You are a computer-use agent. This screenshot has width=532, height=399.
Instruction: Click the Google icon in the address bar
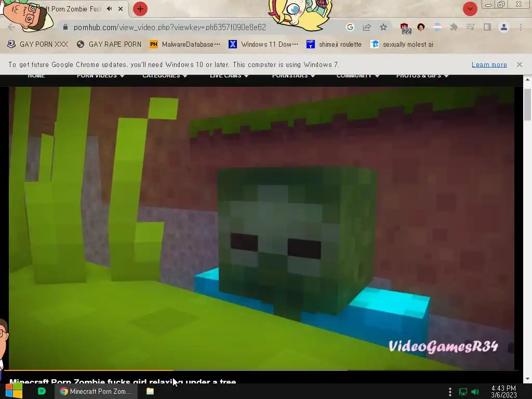coord(350,27)
